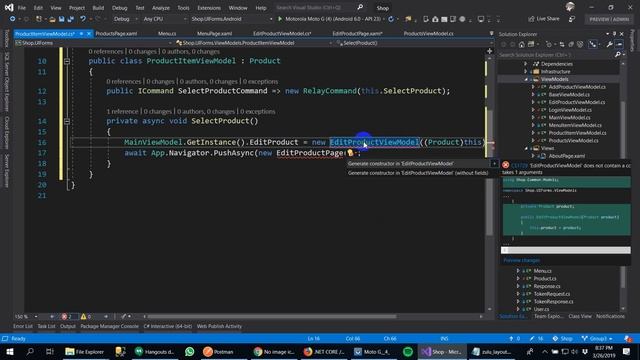This screenshot has height=360, width=640.
Task: Expand the Dependencies node
Action: (x=526, y=64)
